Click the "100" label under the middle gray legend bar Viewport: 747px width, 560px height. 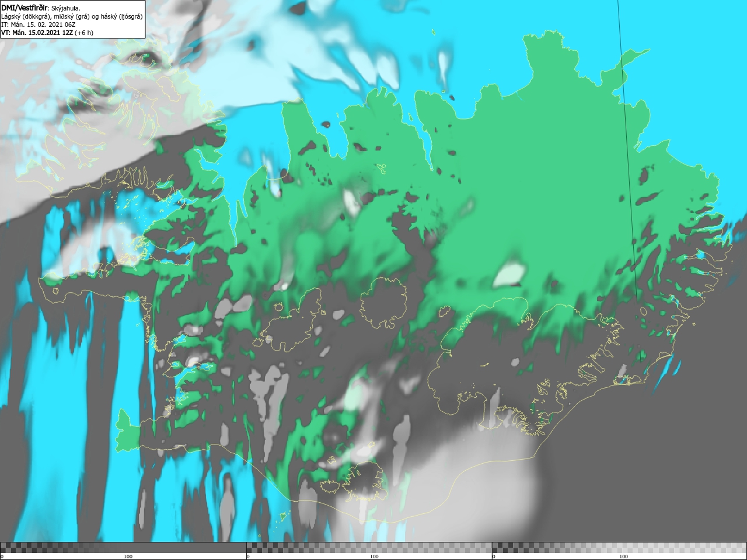[374, 556]
